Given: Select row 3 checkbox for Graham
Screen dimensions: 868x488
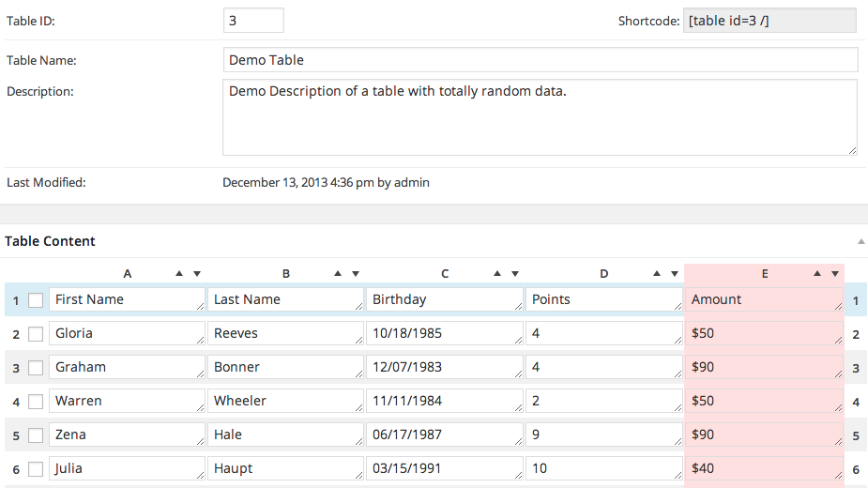Looking at the screenshot, I should click(x=35, y=368).
